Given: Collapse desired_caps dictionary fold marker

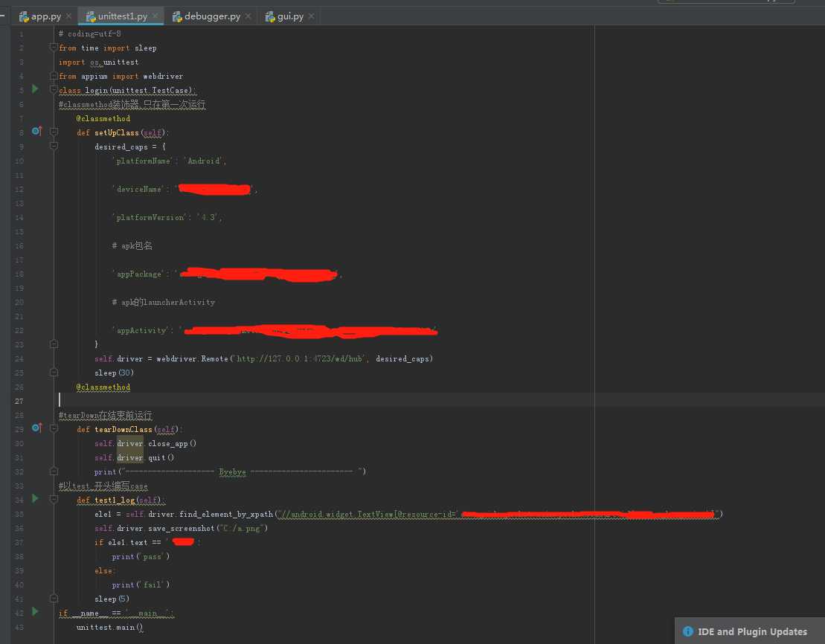Looking at the screenshot, I should pos(54,145).
